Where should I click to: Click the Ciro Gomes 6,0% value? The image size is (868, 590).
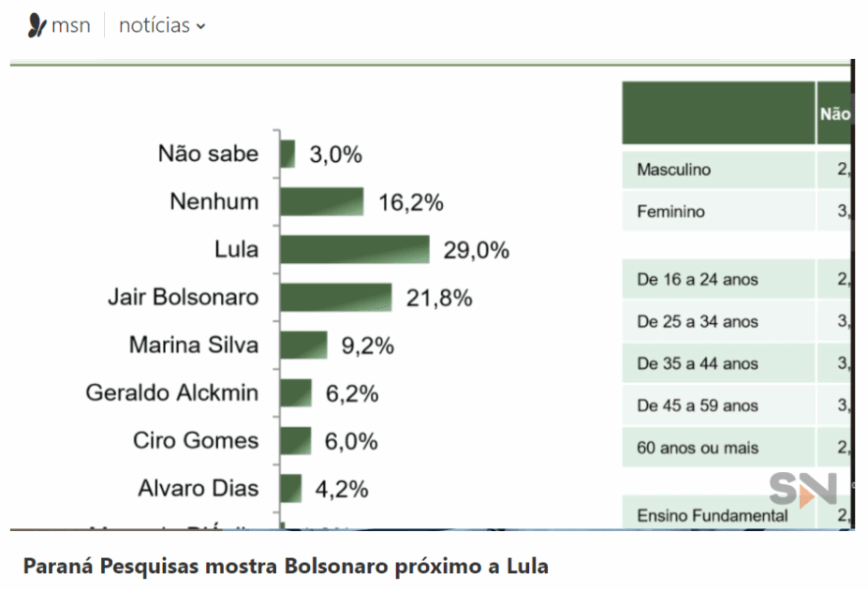tap(351, 441)
